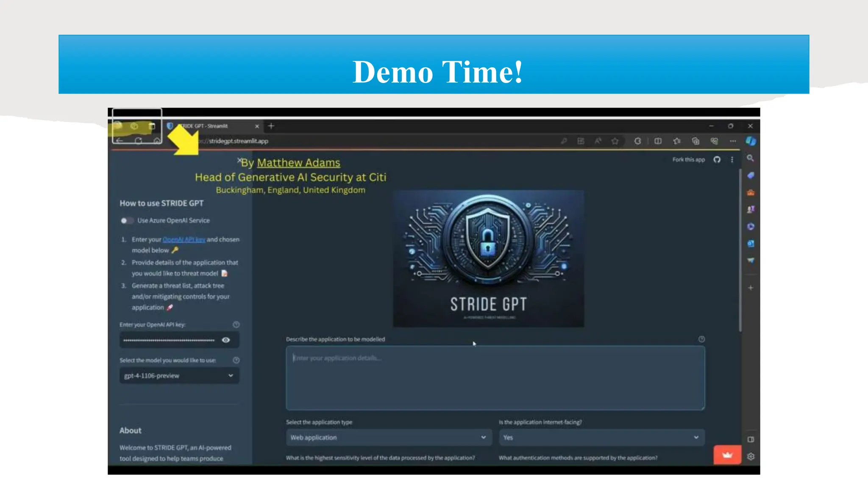The image size is (868, 488).
Task: Open Streamlit app three-dot menu
Action: [x=732, y=160]
